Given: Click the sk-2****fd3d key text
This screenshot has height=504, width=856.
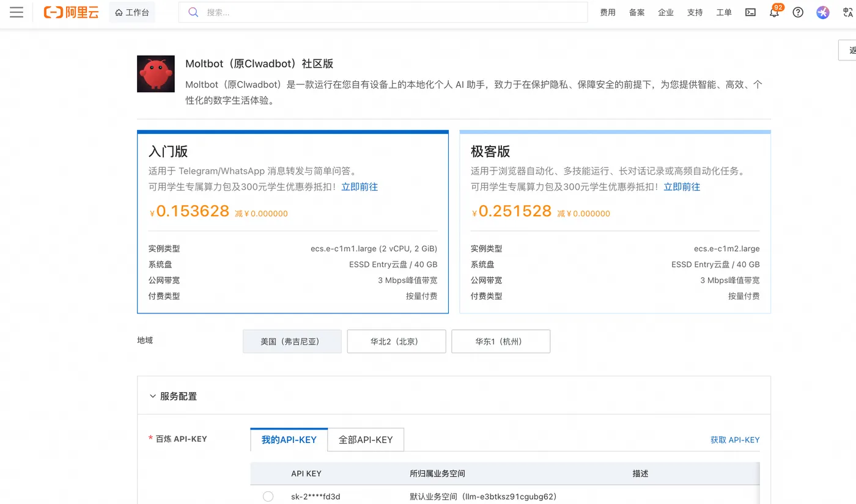Looking at the screenshot, I should pos(315,497).
